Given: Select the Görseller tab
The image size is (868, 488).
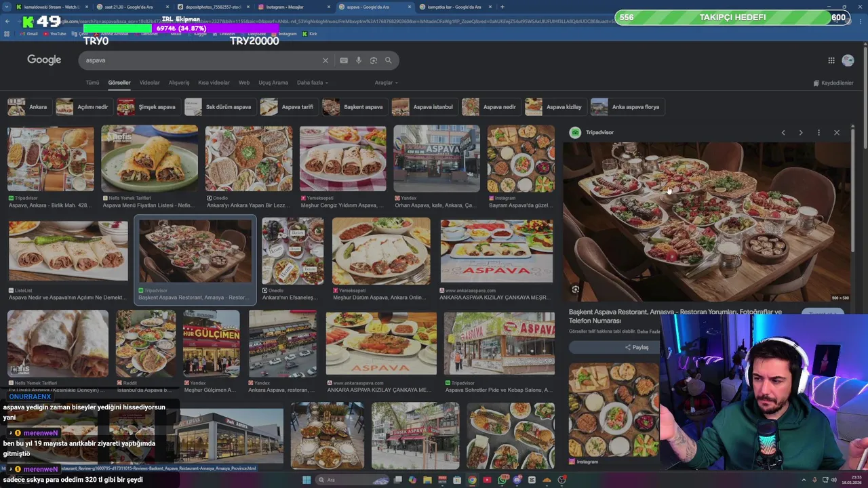Looking at the screenshot, I should (119, 83).
